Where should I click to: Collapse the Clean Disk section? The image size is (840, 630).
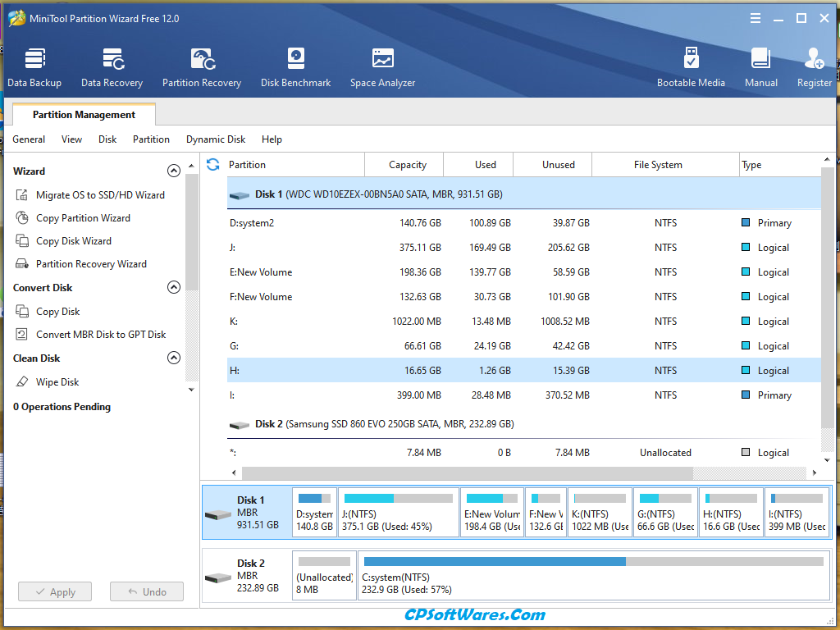pyautogui.click(x=174, y=358)
